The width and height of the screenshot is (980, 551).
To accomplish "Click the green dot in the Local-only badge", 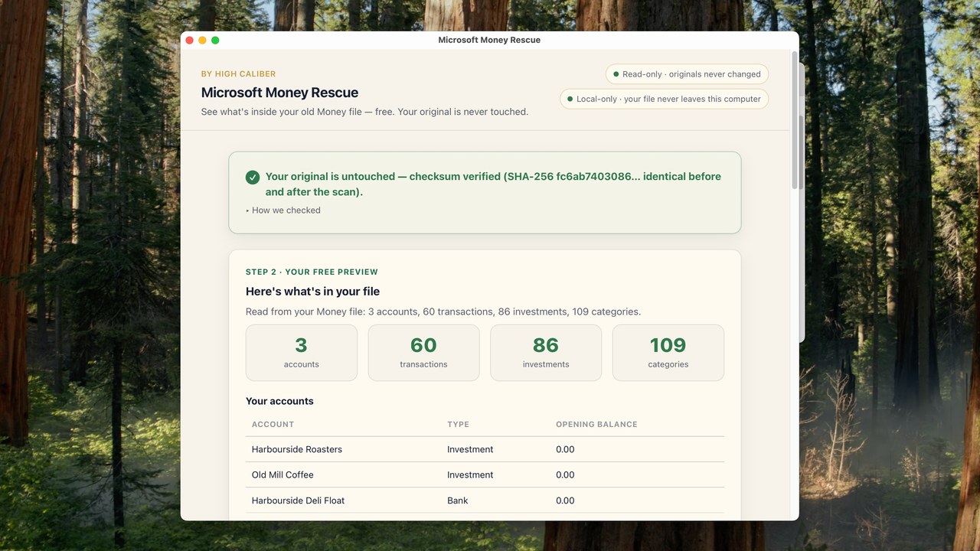I will click(x=570, y=99).
